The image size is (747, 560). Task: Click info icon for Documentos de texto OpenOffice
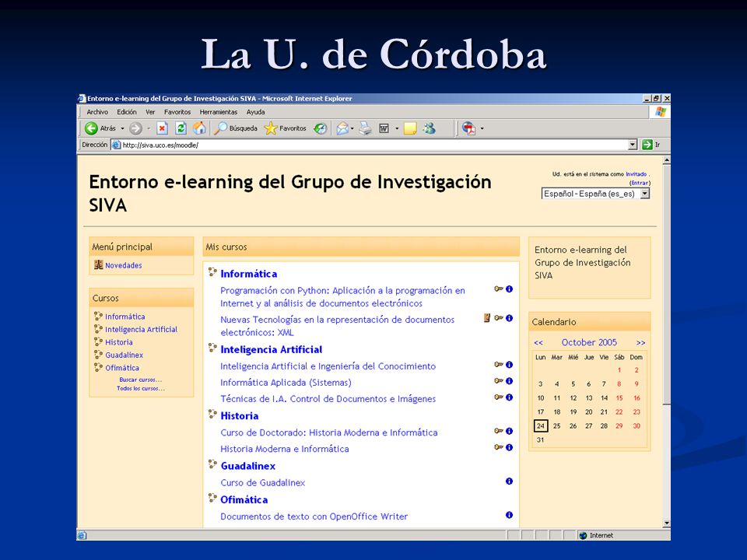click(509, 515)
